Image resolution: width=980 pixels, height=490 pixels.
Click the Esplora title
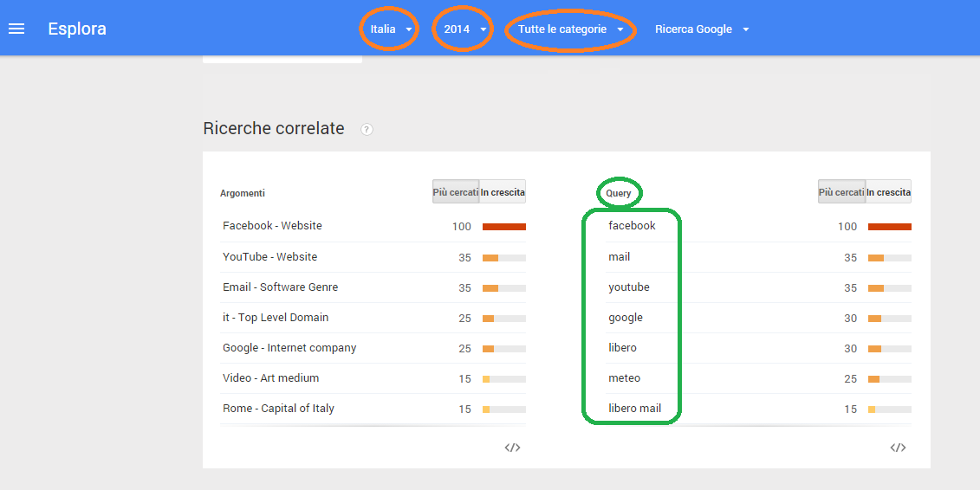click(x=77, y=29)
